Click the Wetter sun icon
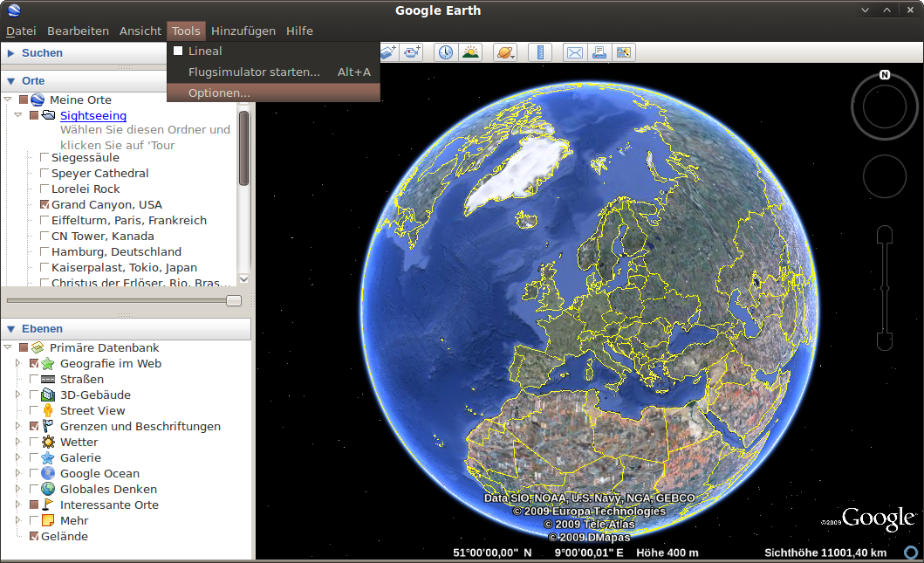The height and width of the screenshot is (563, 924). pyautogui.click(x=48, y=443)
